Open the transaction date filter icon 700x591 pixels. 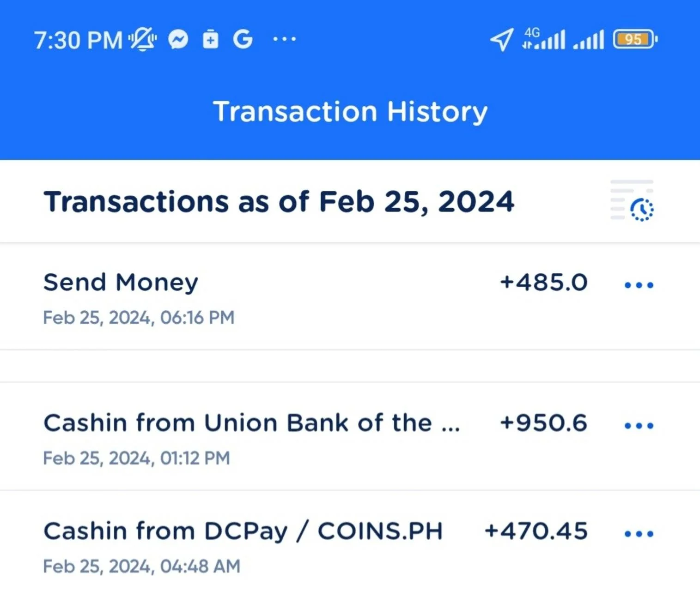(x=632, y=201)
